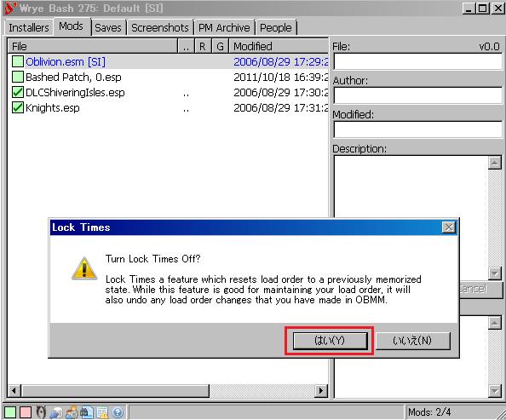Decline with the いいえ(N) button
The width and height of the screenshot is (506, 420).
(412, 341)
